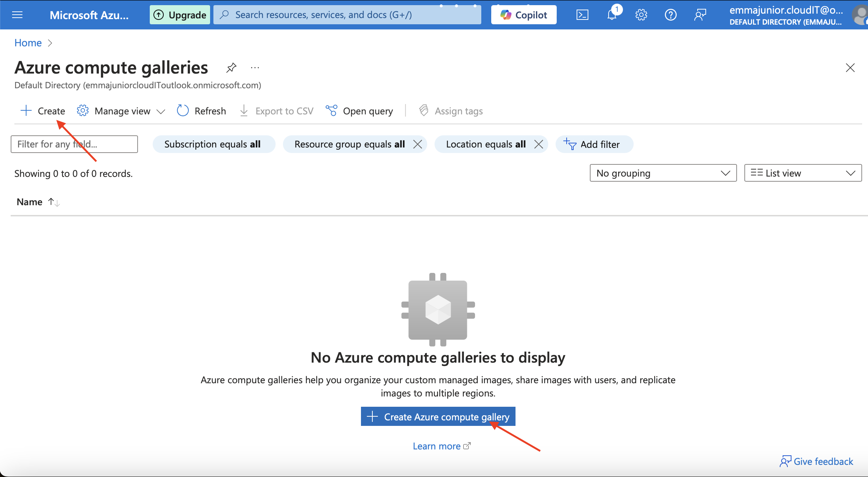Edit Location equals all filter
This screenshot has height=477, width=868.
(486, 144)
